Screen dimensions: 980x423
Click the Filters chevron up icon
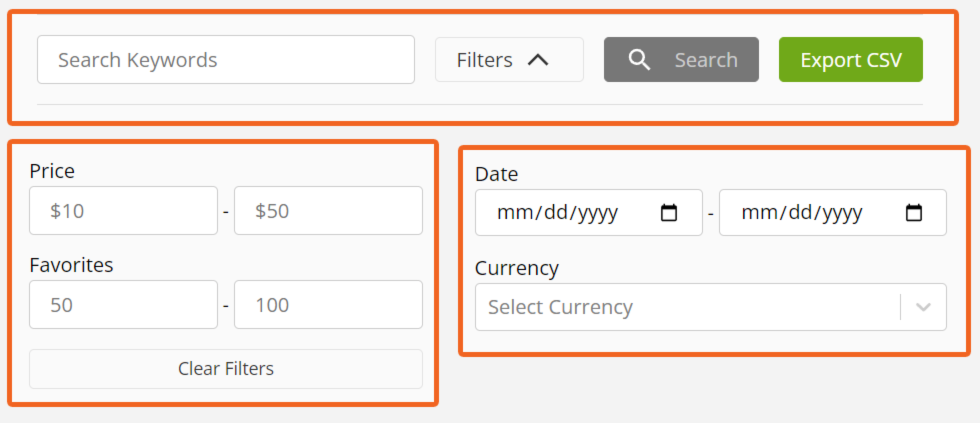click(538, 60)
